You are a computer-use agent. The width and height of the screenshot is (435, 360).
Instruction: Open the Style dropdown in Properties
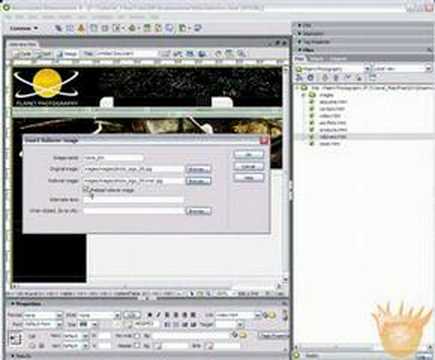[x=117, y=315]
